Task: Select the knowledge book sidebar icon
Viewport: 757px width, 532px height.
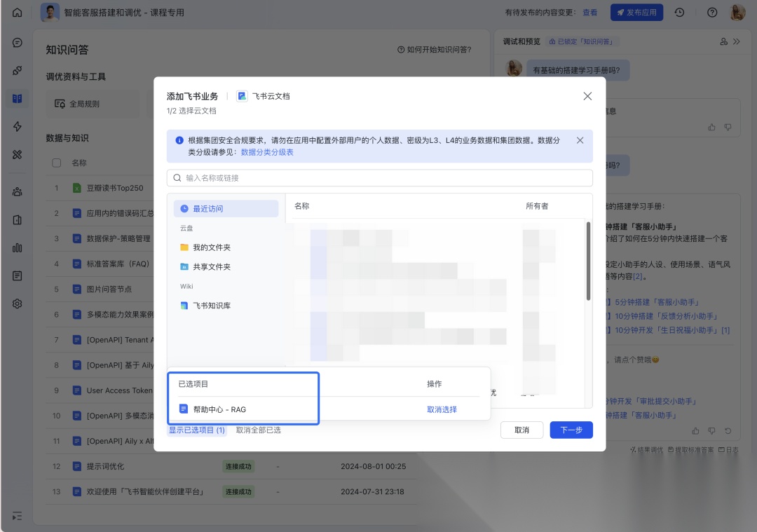Action: pyautogui.click(x=18, y=99)
